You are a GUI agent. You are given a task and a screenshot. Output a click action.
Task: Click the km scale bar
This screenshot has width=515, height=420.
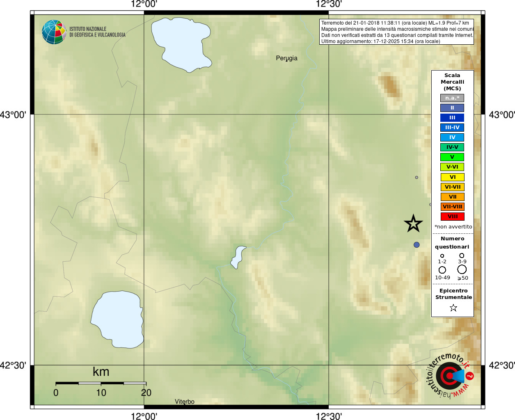tap(101, 383)
